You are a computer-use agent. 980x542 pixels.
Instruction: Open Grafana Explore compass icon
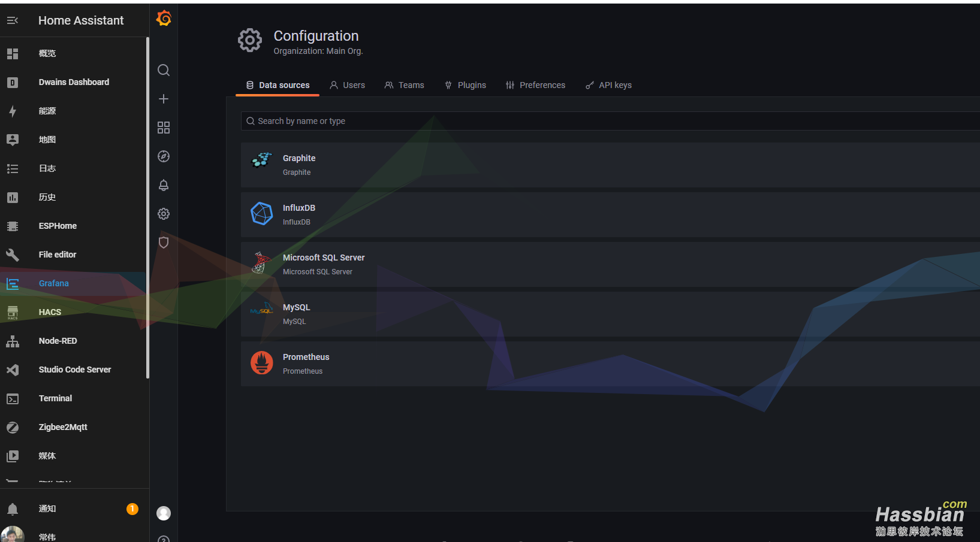164,156
